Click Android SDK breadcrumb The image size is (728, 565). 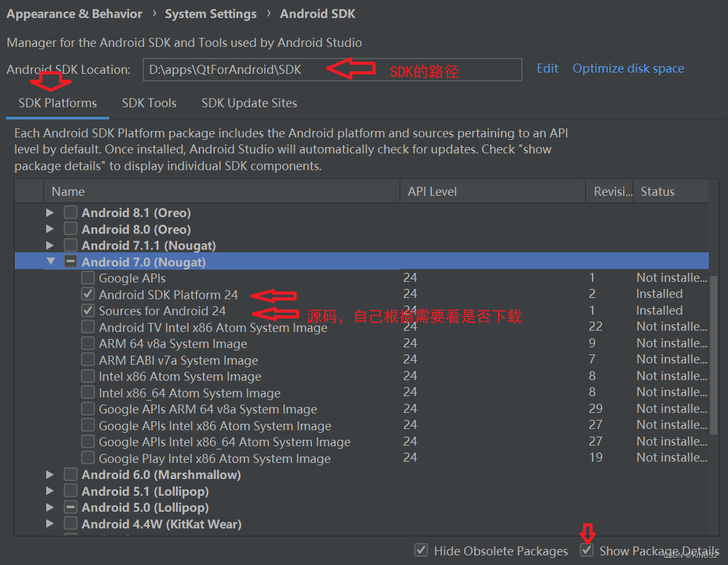pos(318,14)
